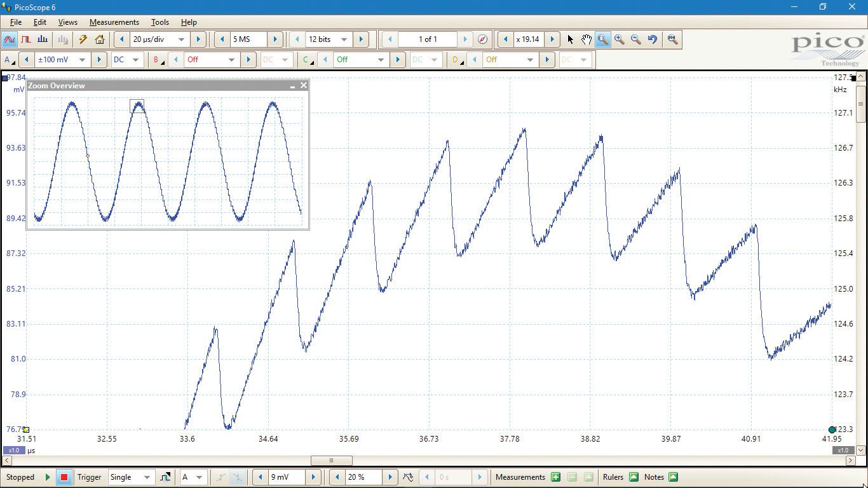Image resolution: width=868 pixels, height=488 pixels.
Task: Click the Undo zoom arrow icon
Action: (653, 39)
